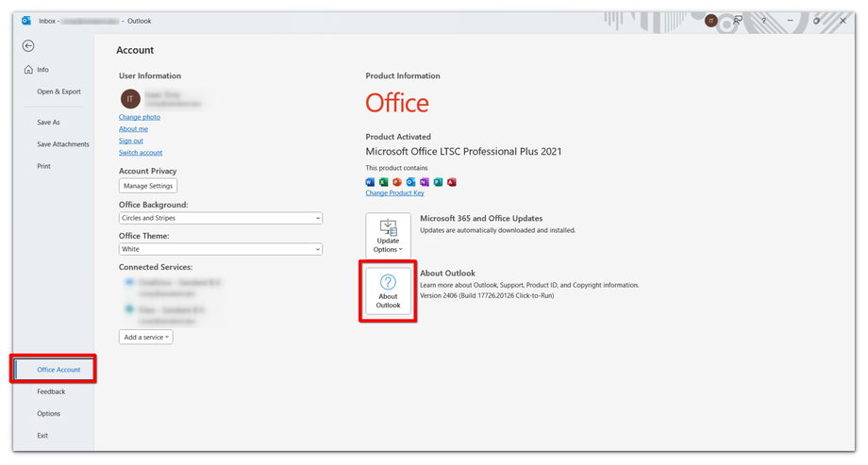Click the Word product icon
This screenshot has width=868, height=465.
pos(370,182)
